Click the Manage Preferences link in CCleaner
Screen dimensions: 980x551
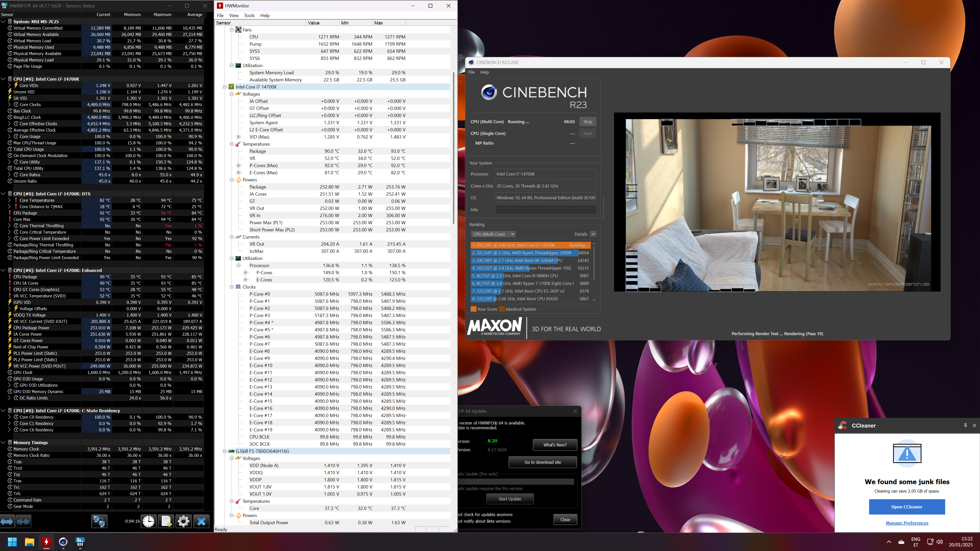point(906,523)
